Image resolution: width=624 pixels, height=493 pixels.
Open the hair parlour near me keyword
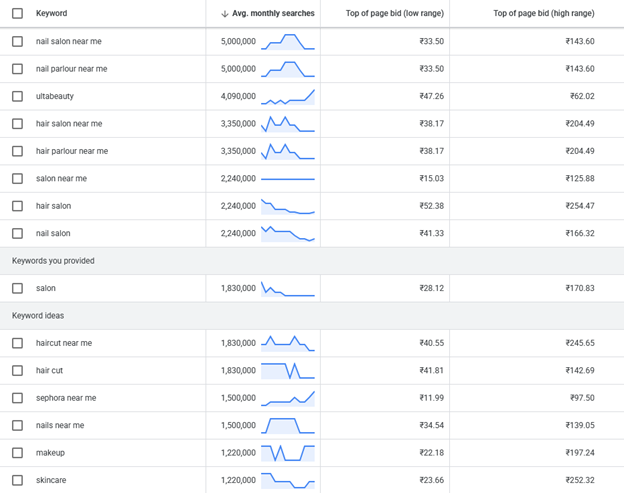pos(71,151)
